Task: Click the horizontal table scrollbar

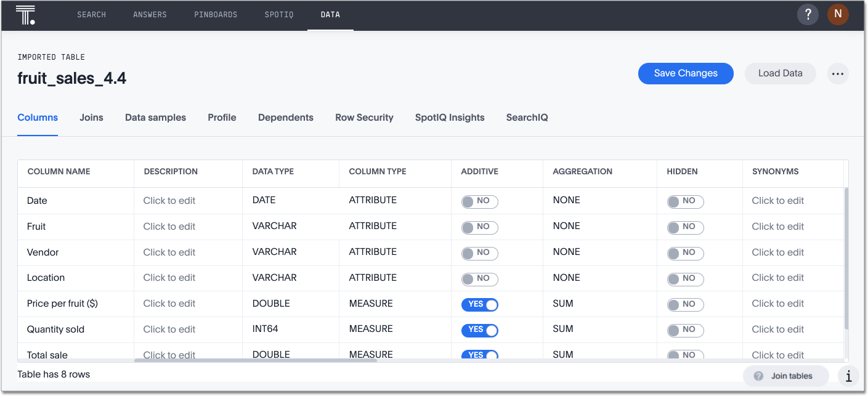Action: 255,360
